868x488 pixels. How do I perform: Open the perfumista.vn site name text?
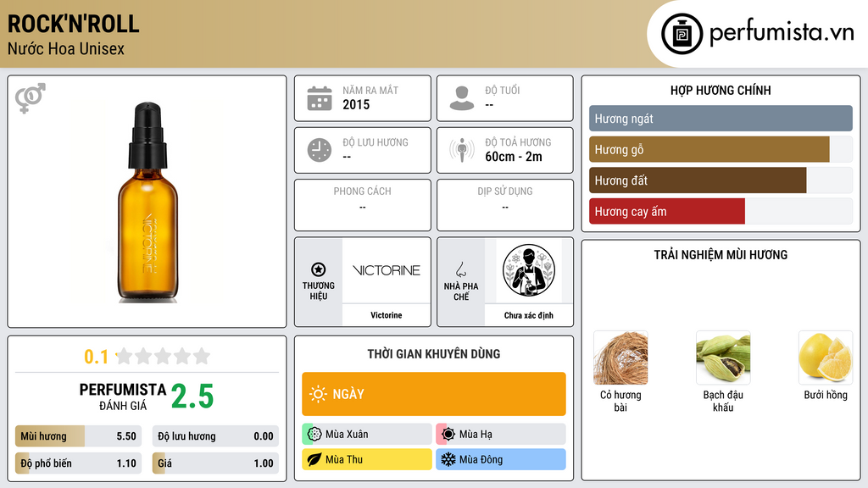[x=782, y=33]
